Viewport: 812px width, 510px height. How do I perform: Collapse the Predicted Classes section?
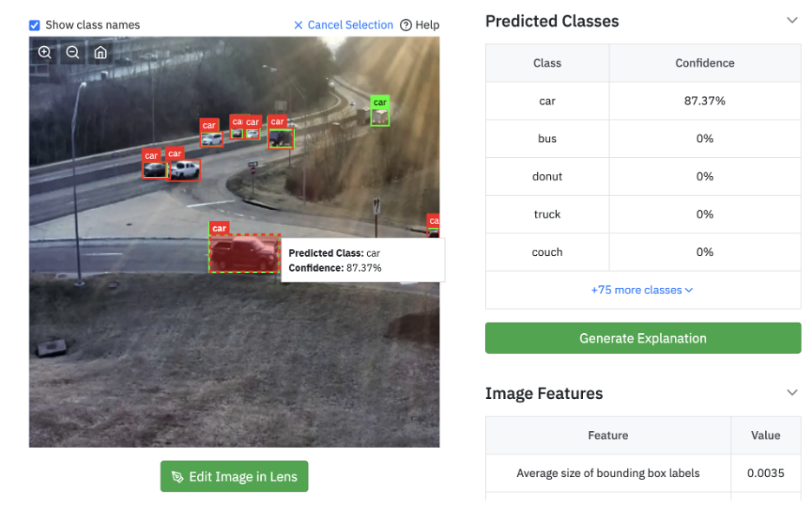click(x=792, y=20)
